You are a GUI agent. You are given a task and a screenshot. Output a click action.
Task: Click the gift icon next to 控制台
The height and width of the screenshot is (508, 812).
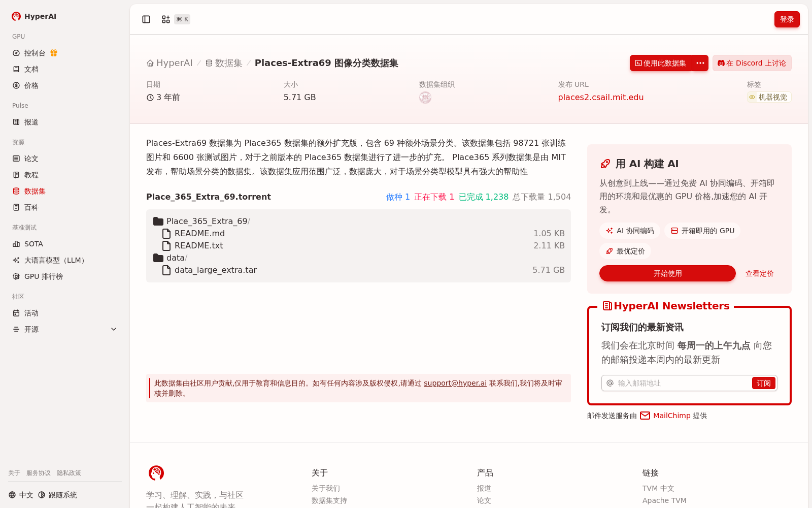click(54, 53)
